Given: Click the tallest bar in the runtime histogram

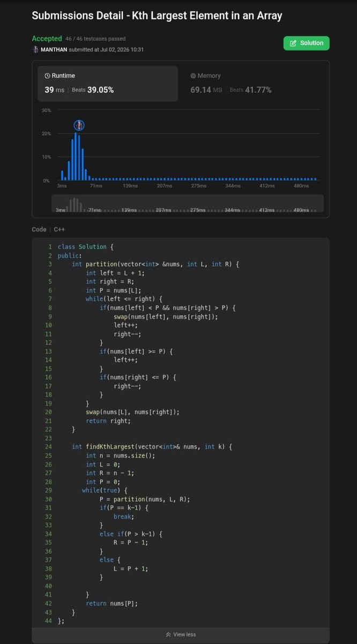Looking at the screenshot, I should (x=76, y=157).
